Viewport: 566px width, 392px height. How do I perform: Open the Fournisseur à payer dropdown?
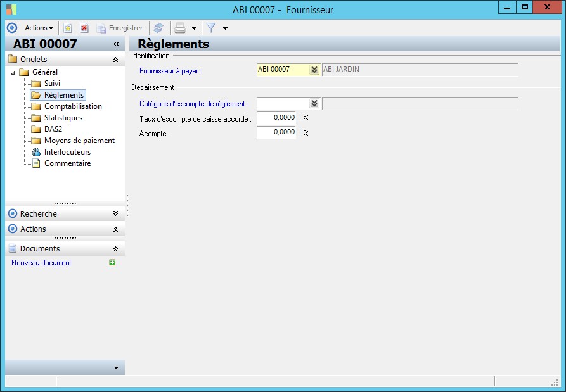[x=314, y=70]
